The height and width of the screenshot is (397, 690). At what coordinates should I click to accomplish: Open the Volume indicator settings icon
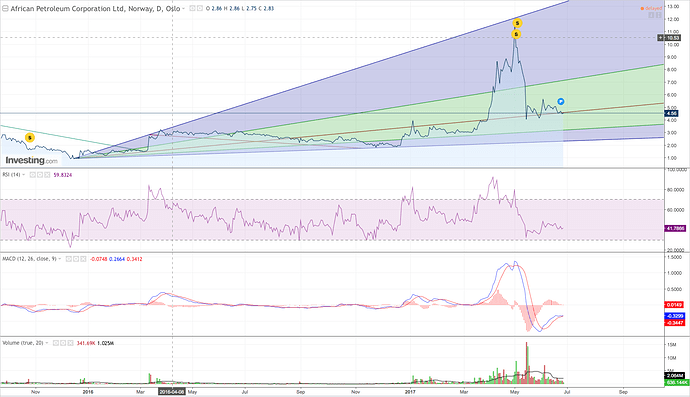click(63, 343)
